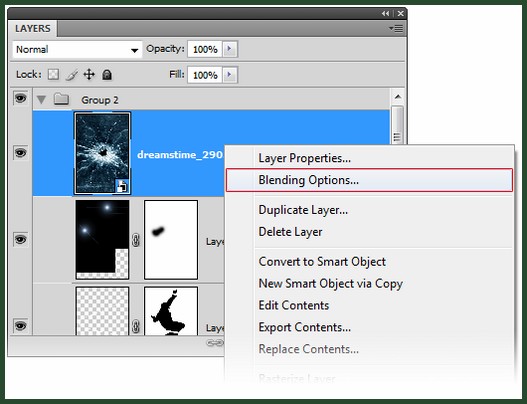Click the Group 2 folder icon

click(61, 99)
